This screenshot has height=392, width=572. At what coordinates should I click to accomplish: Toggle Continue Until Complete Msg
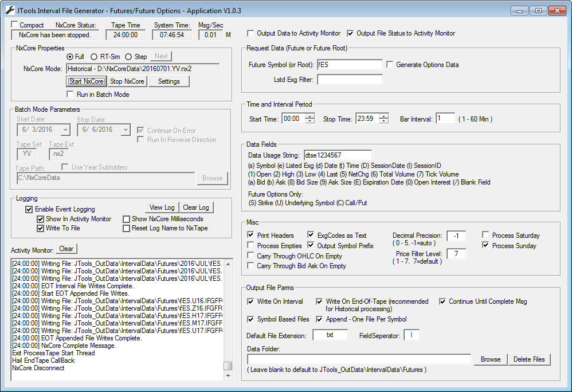pyautogui.click(x=442, y=301)
